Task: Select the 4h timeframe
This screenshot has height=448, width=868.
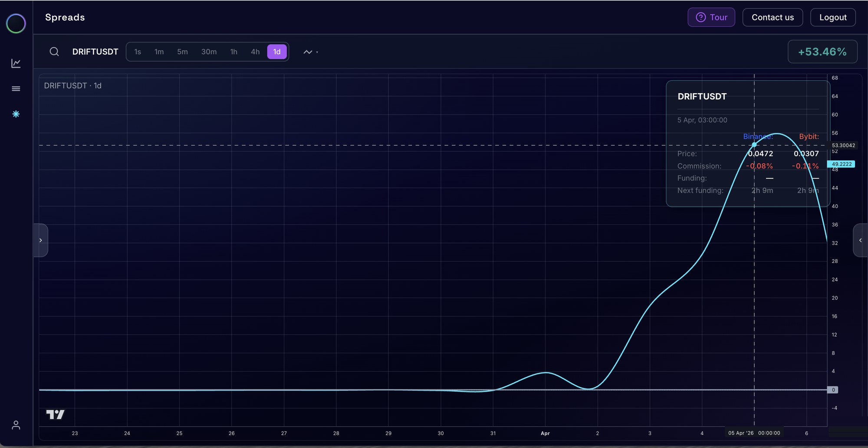Action: pos(255,52)
